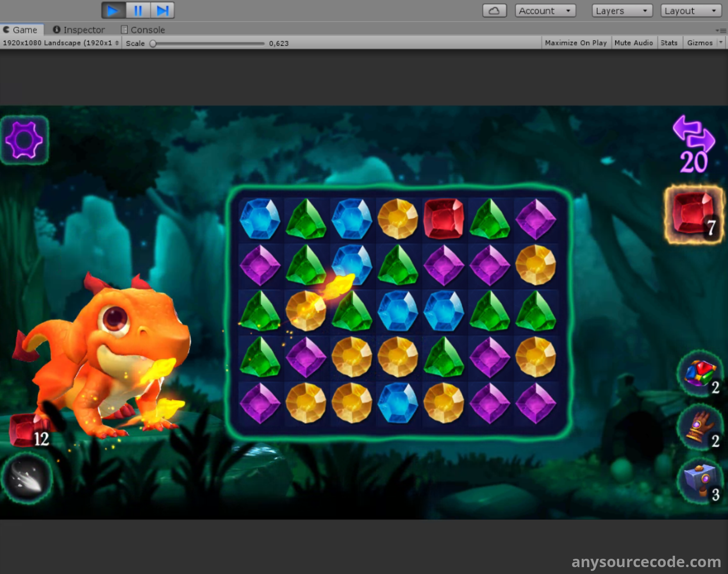The image size is (728, 574).
Task: Toggle Maximize On Play
Action: click(x=576, y=43)
